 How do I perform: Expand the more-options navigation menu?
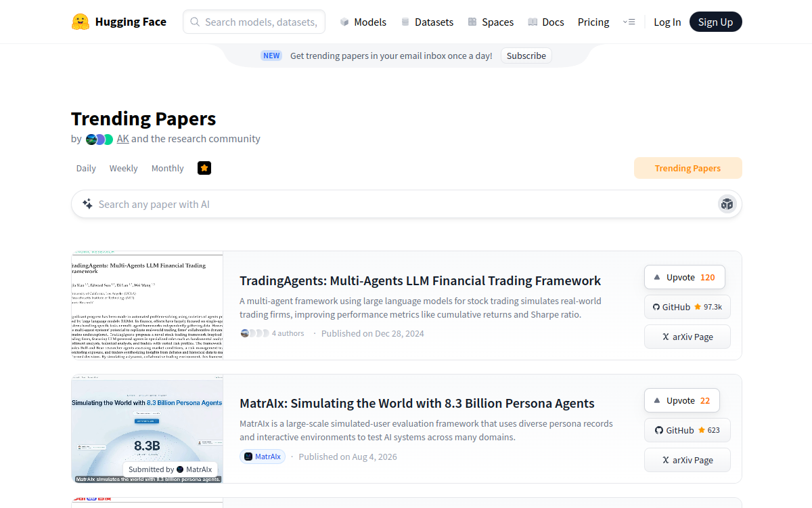click(x=629, y=22)
